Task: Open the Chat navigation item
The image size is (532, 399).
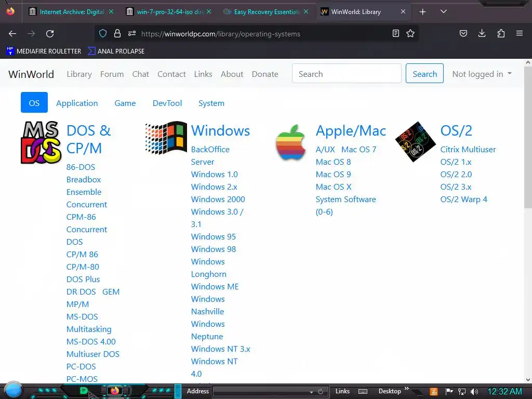Action: pos(140,74)
